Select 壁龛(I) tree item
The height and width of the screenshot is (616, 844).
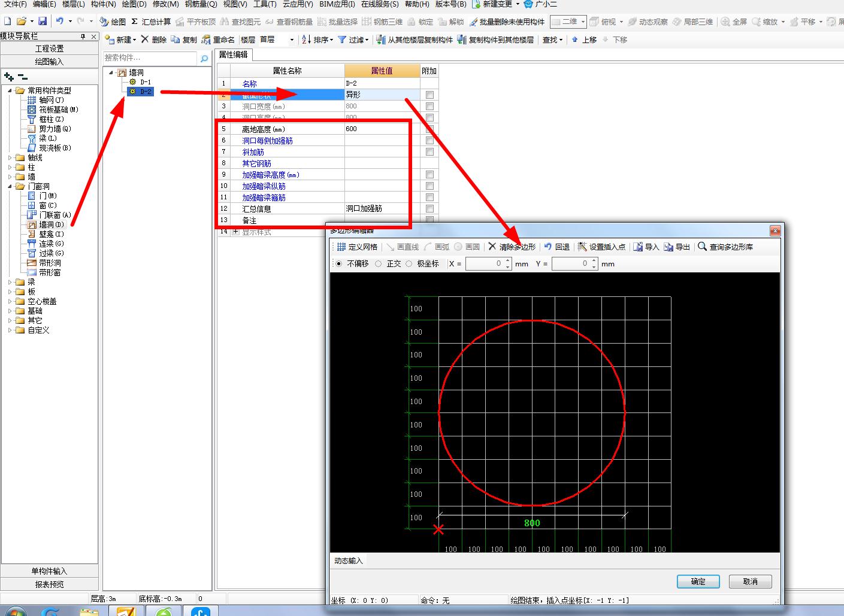[x=52, y=234]
